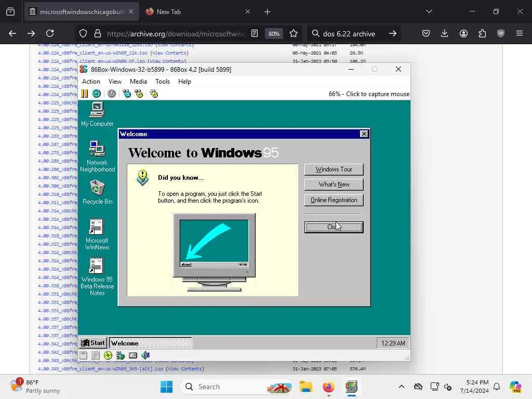Viewport: 532px width, 399px height.
Task: Select the Network Neighborhood desktop icon
Action: pyautogui.click(x=97, y=156)
